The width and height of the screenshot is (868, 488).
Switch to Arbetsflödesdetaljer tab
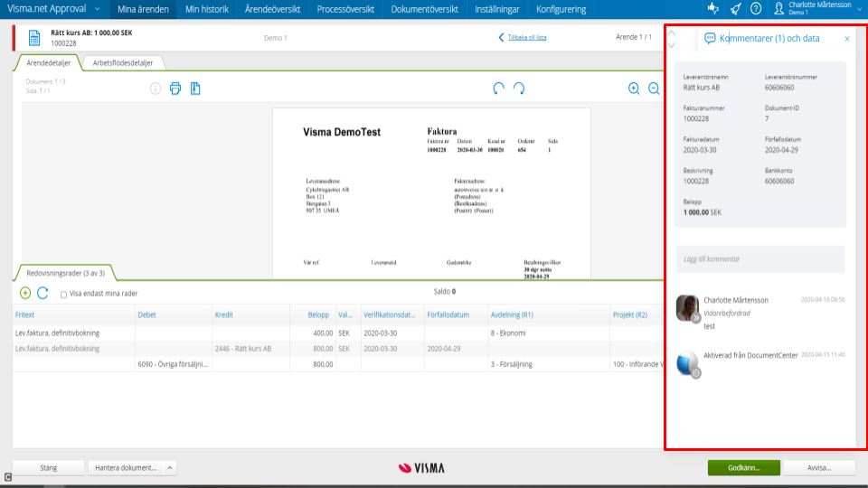(x=123, y=62)
